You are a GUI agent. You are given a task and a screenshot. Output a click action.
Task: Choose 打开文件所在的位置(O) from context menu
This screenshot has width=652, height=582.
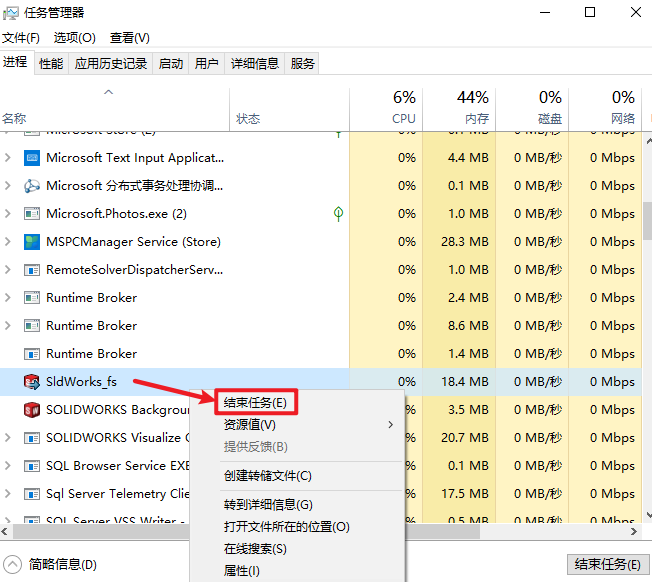click(286, 527)
